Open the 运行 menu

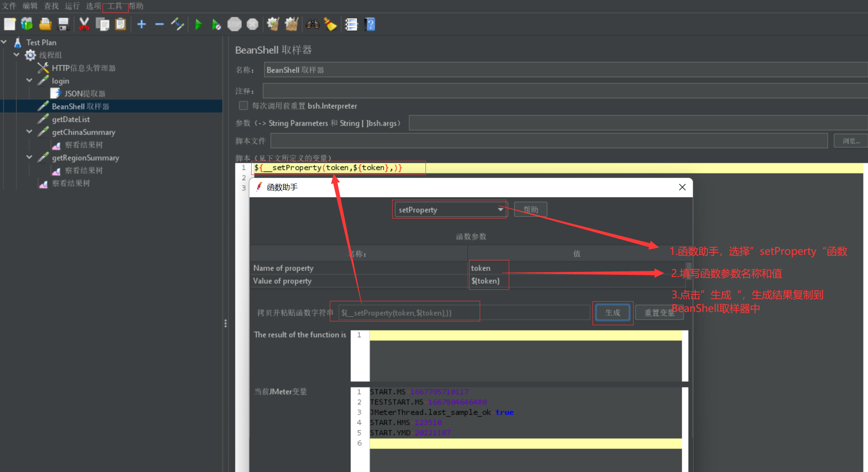point(72,6)
